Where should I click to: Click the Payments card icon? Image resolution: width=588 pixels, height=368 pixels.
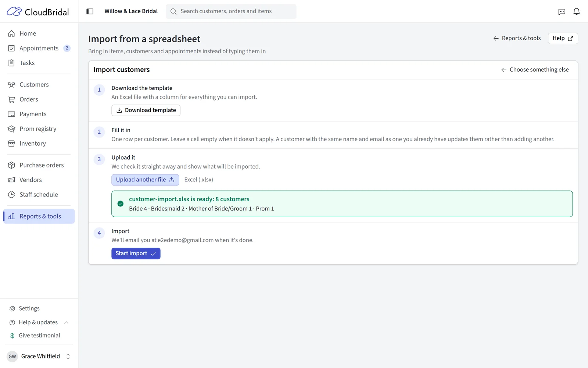tap(12, 114)
